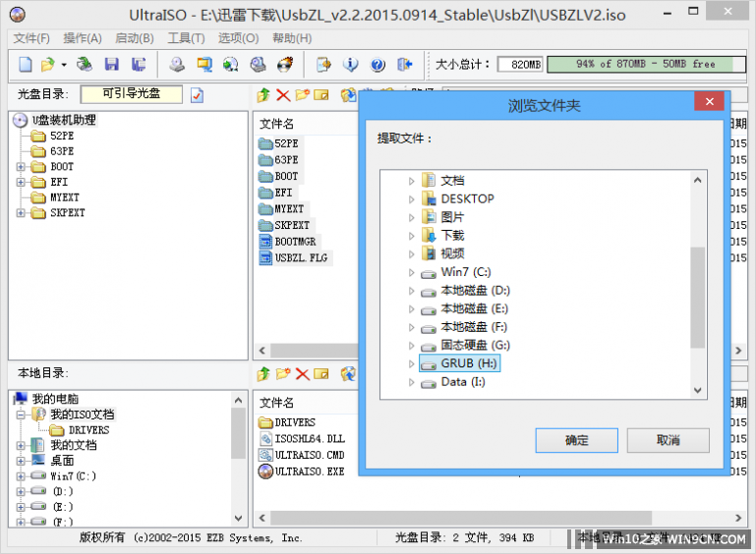
Task: Open the 文件(F) menu
Action: tap(31, 38)
